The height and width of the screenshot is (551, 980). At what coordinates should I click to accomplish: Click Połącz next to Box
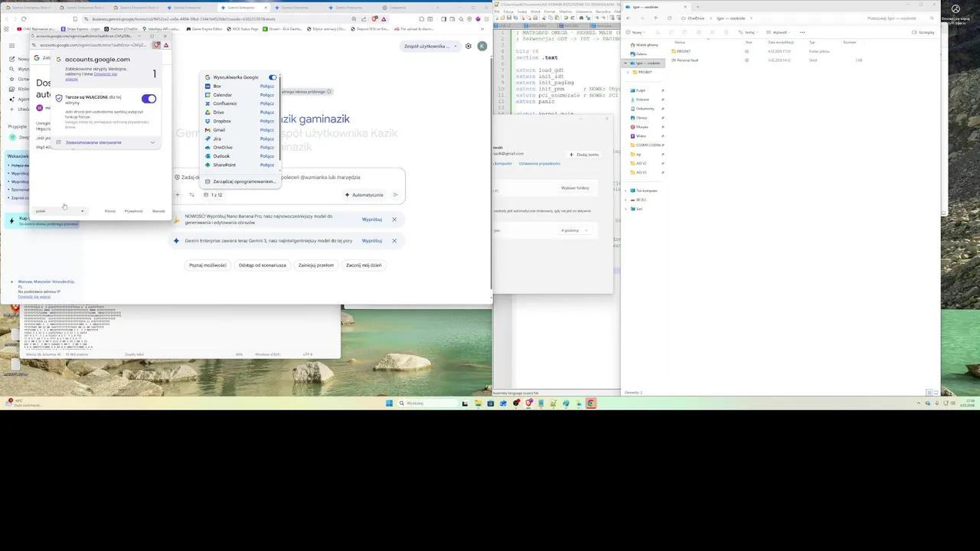267,86
